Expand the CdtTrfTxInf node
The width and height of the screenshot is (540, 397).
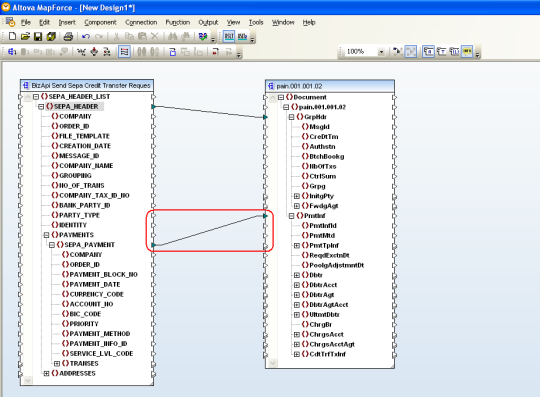coord(297,354)
